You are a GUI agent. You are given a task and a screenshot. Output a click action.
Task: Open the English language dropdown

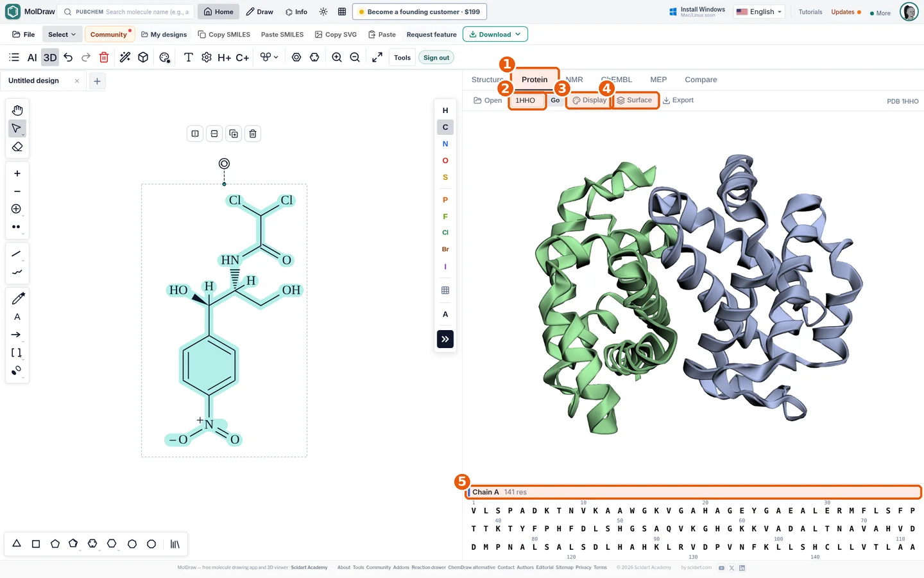[759, 12]
